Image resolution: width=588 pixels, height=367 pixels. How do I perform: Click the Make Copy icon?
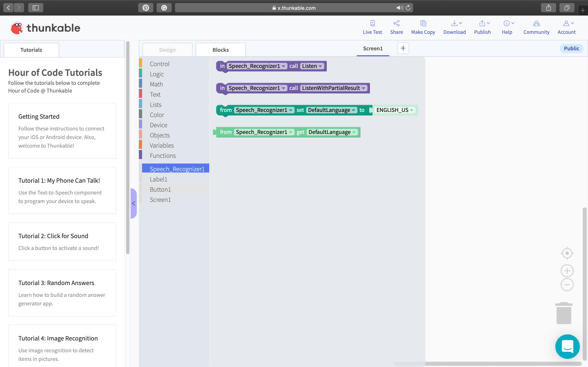pos(423,23)
